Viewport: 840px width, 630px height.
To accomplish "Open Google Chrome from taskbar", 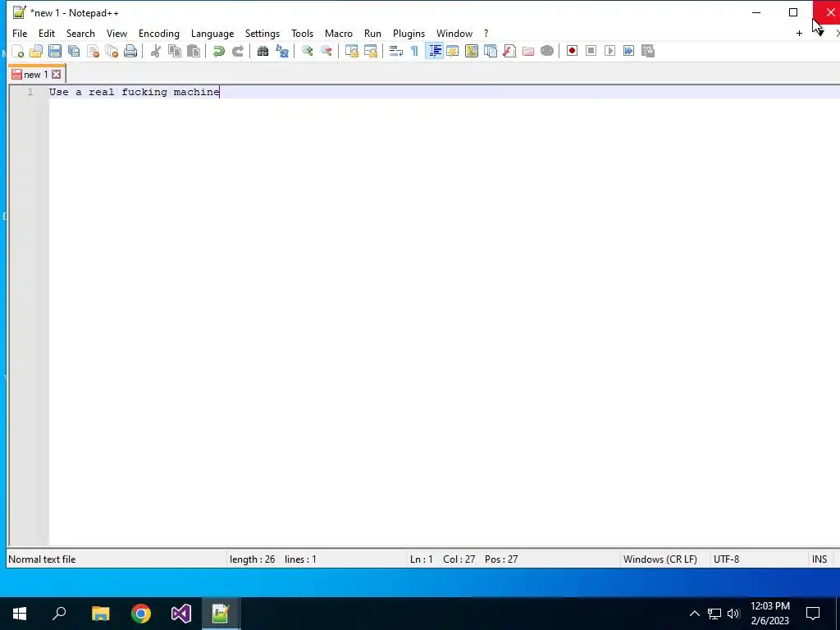I will click(141, 614).
